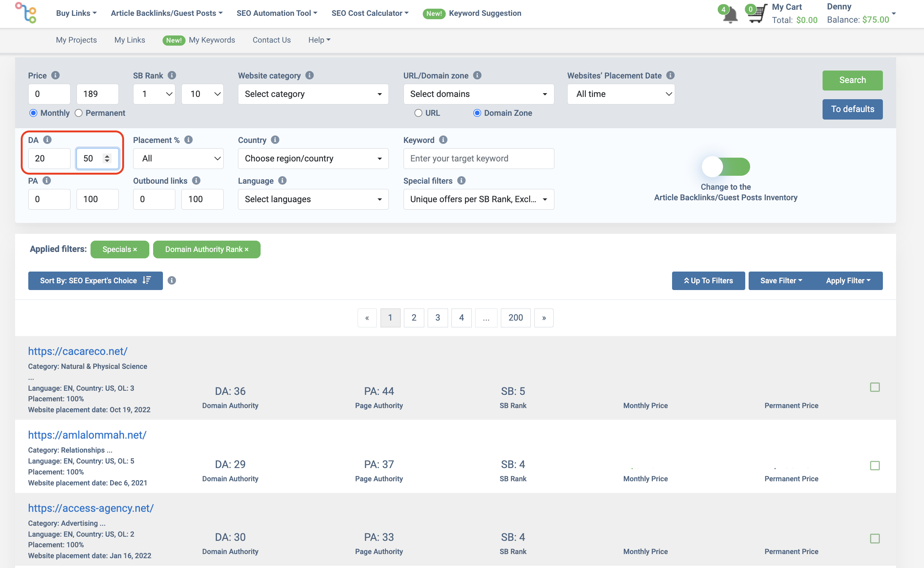The width and height of the screenshot is (924, 568).
Task: Open the Select domains dropdown
Action: click(x=479, y=94)
